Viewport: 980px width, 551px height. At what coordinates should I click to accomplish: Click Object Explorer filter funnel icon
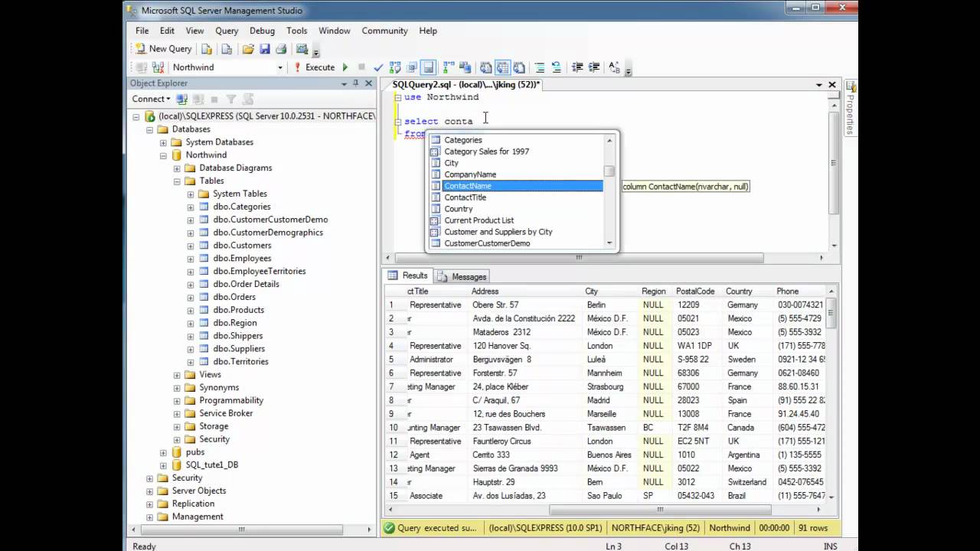pyautogui.click(x=231, y=99)
